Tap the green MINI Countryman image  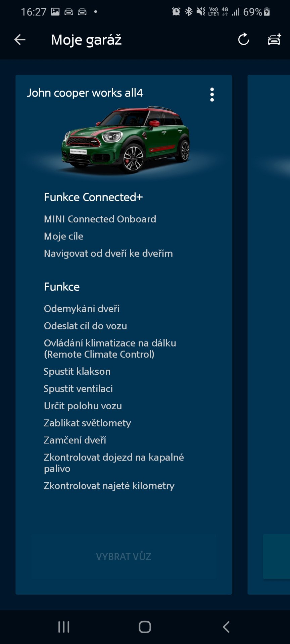126,140
